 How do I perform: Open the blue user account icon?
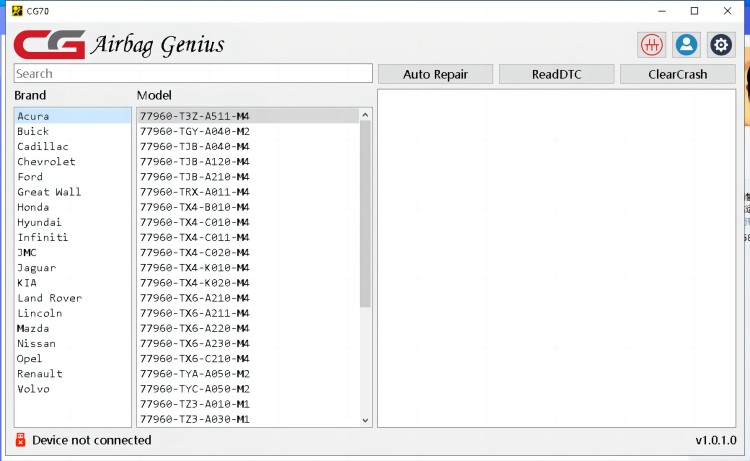click(x=686, y=45)
